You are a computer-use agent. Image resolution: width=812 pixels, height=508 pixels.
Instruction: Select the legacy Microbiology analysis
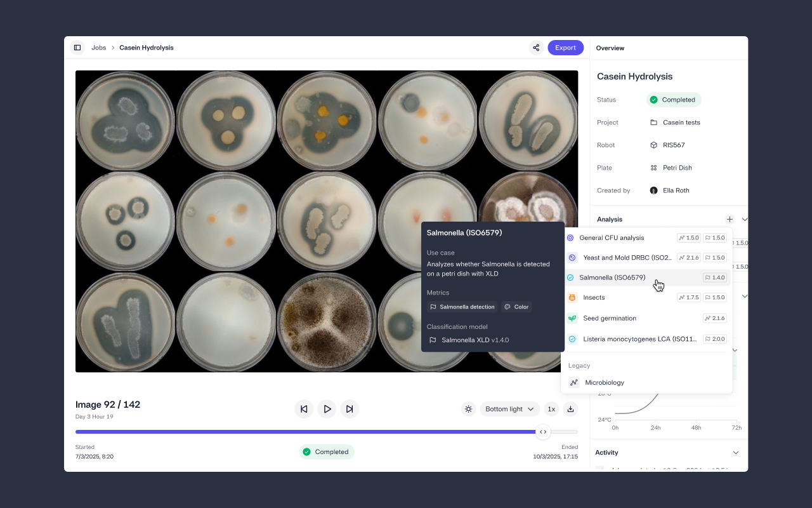[604, 382]
